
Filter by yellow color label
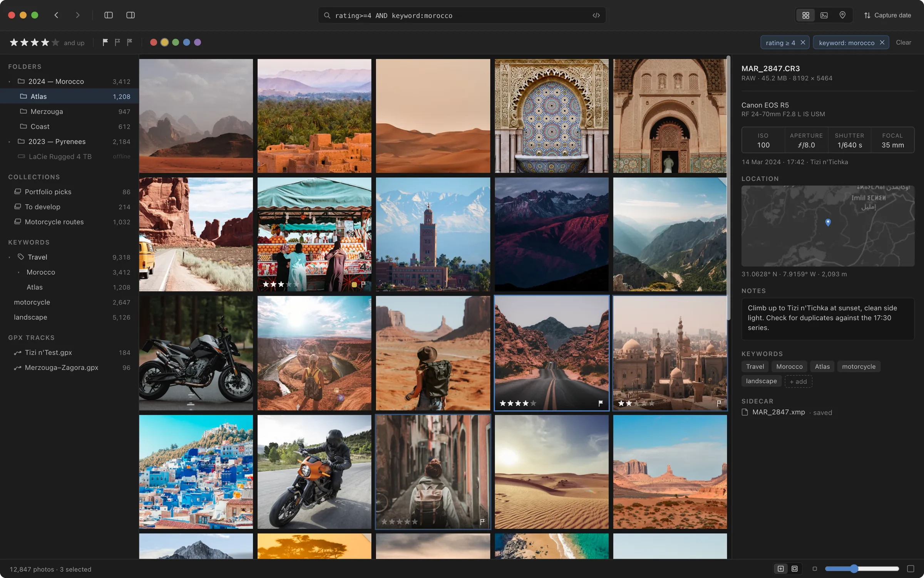coord(164,42)
